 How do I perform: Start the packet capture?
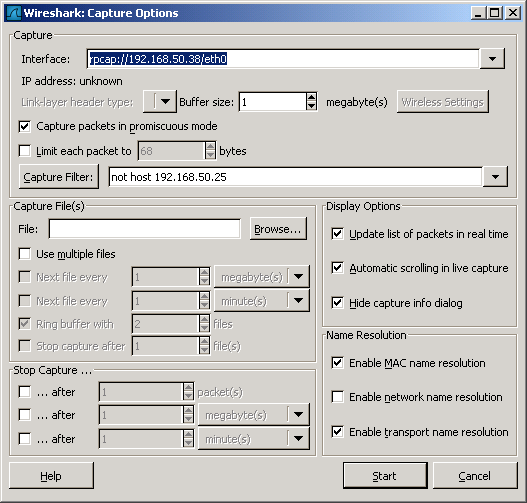click(x=385, y=475)
